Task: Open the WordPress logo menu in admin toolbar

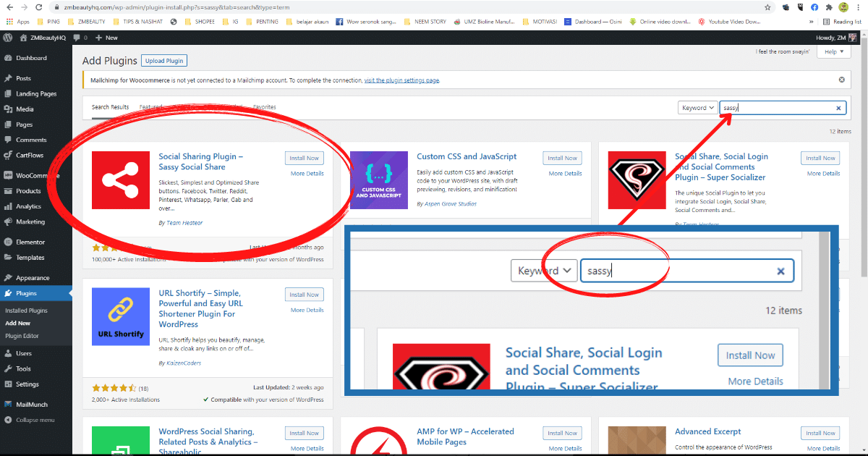Action: 8,36
